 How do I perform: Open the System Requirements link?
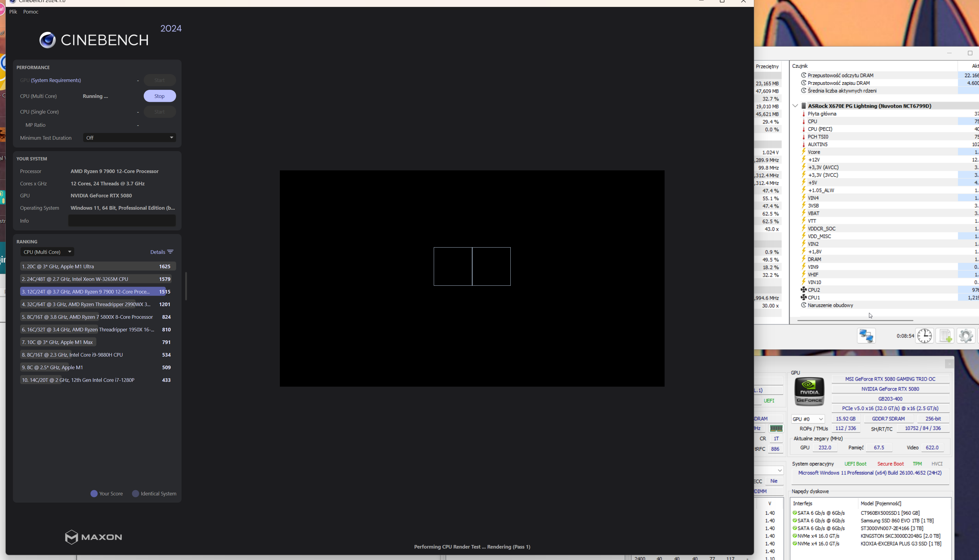click(56, 81)
